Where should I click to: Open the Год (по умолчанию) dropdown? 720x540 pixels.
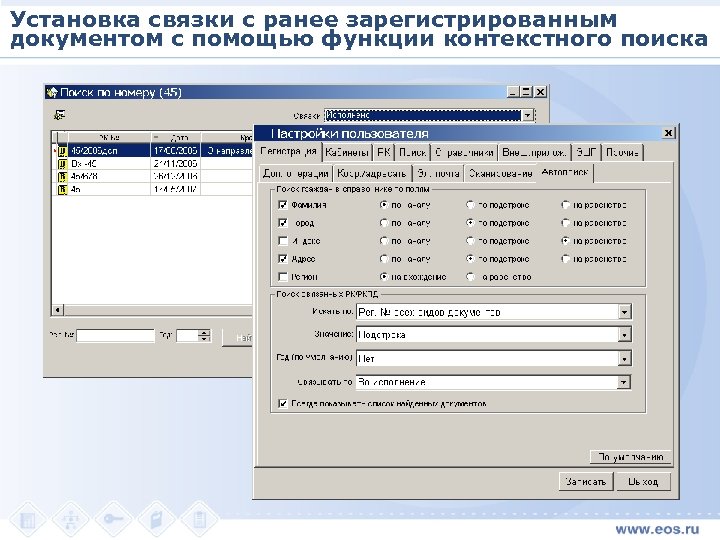[624, 359]
